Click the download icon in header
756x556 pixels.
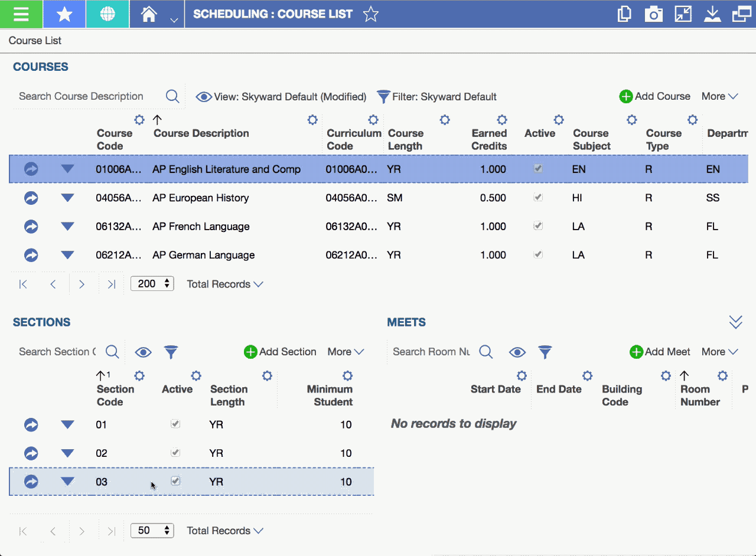tap(712, 14)
